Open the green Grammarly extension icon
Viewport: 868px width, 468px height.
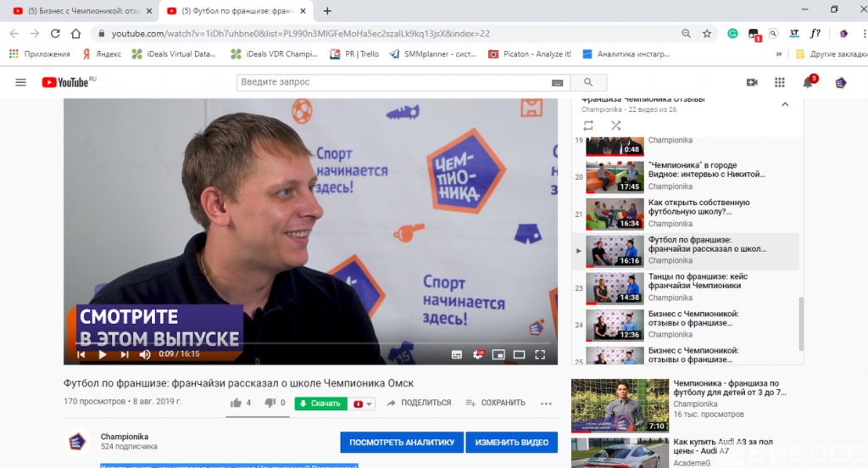point(732,34)
